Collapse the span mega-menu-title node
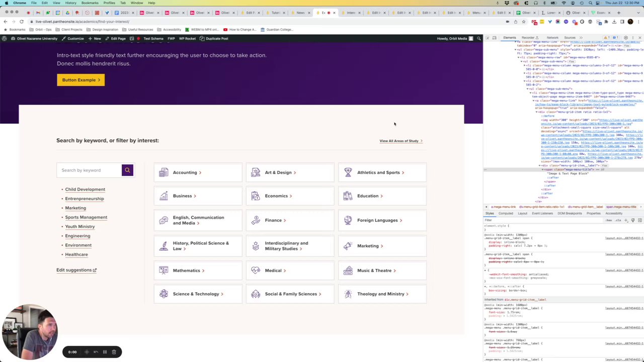 [x=543, y=169]
